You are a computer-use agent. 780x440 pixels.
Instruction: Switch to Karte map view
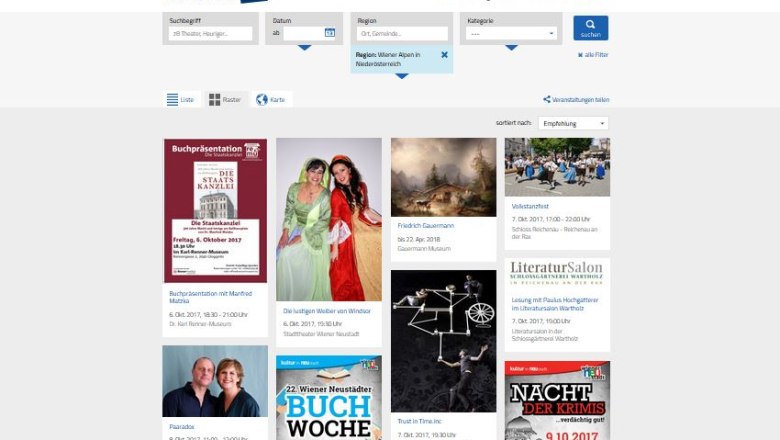tap(271, 99)
